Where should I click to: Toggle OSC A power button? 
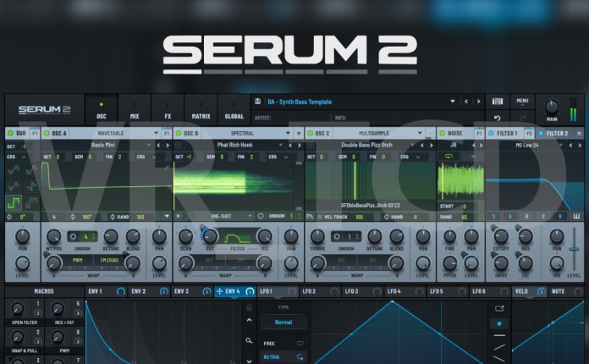(47, 133)
